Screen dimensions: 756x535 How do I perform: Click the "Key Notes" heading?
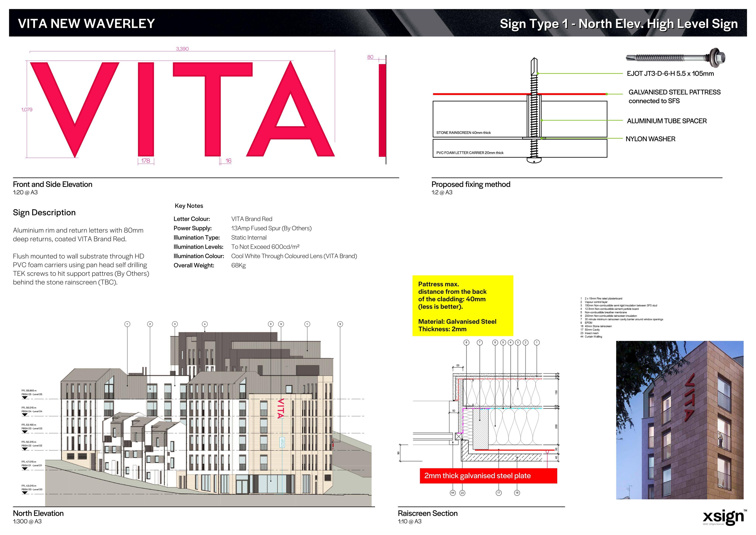189,206
